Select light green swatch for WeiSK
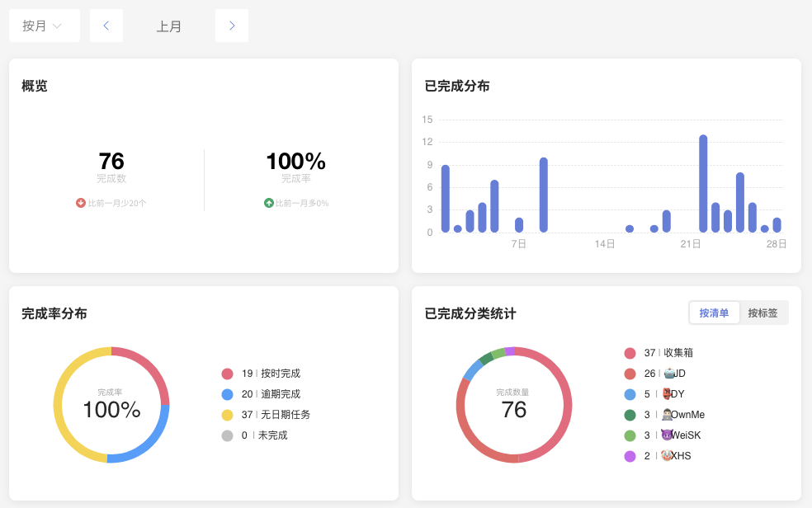 point(630,435)
